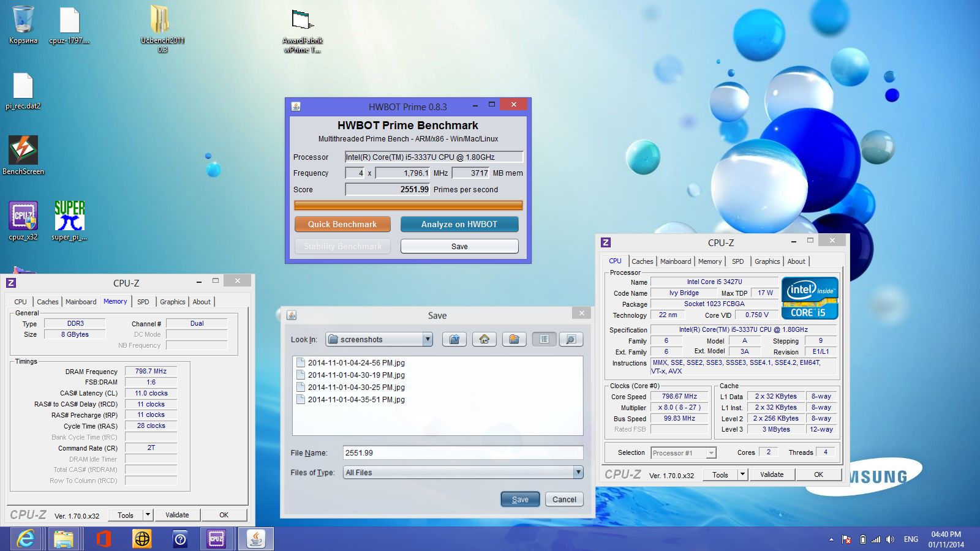Click OK in left CPU-Z window
This screenshot has width=980, height=551.
pos(224,515)
